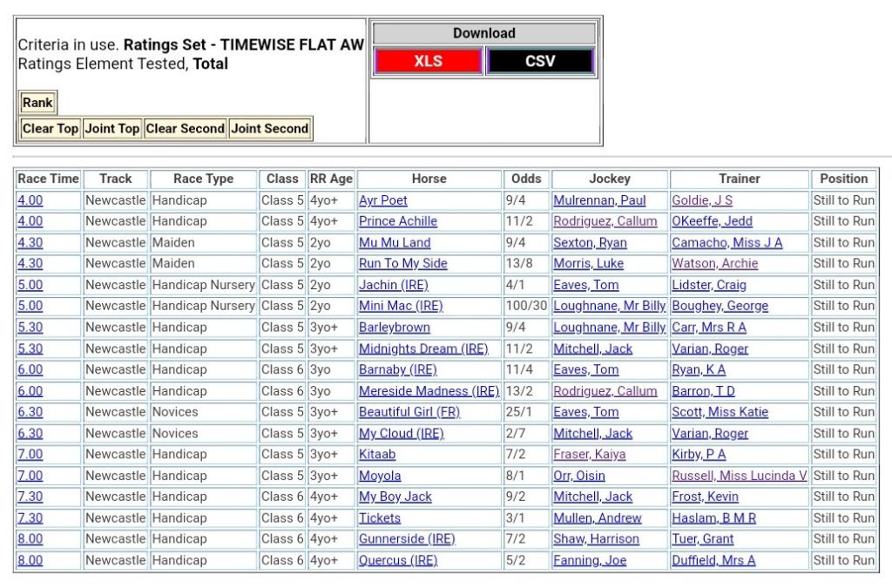Click the Odds column header
The width and height of the screenshot is (892, 588).
pos(526,179)
